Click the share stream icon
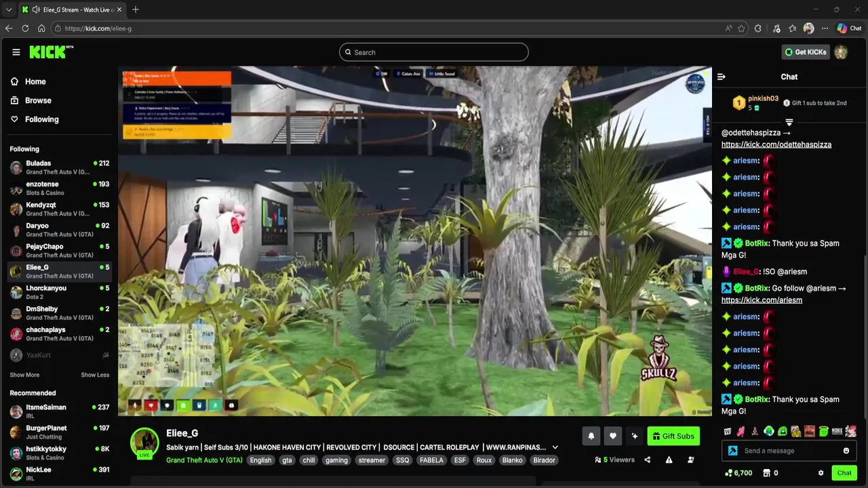 (647, 460)
